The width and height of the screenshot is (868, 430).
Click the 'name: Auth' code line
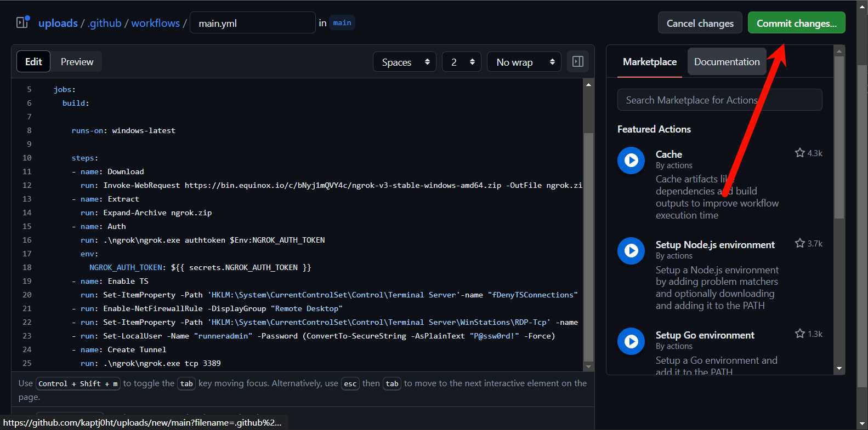click(x=99, y=226)
